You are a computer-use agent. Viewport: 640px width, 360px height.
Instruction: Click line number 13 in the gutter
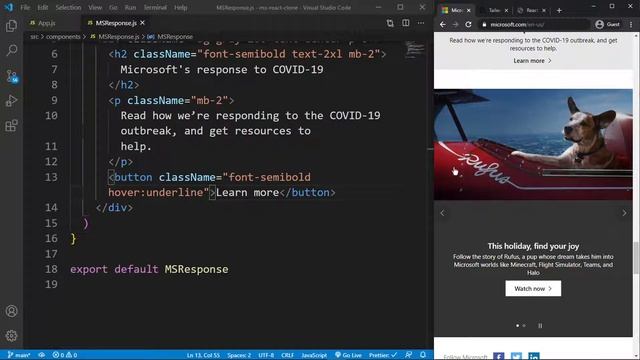[x=51, y=177]
